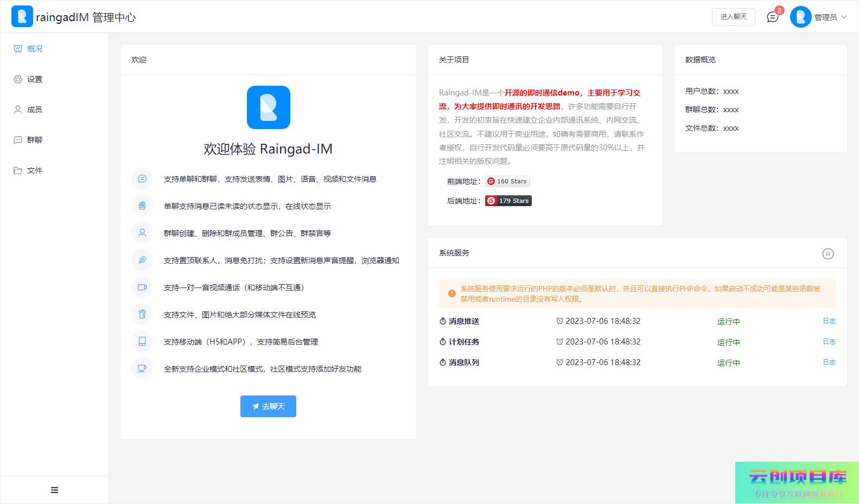Pause system services with the circle icon

tap(828, 253)
